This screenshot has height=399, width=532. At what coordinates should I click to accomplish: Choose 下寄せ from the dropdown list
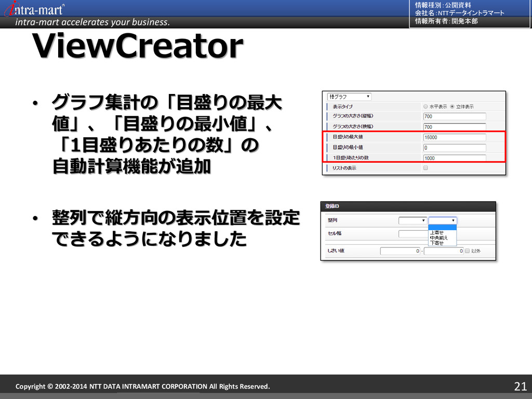pyautogui.click(x=436, y=243)
